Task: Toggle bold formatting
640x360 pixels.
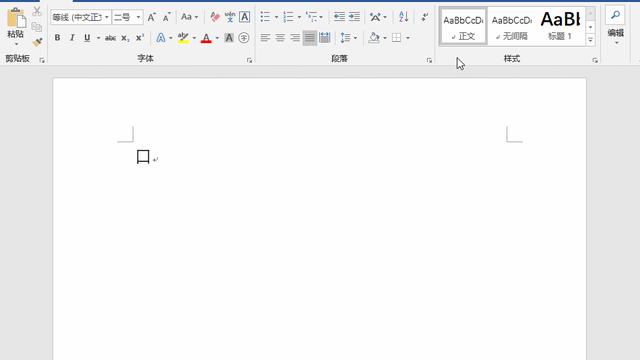Action: 57,38
